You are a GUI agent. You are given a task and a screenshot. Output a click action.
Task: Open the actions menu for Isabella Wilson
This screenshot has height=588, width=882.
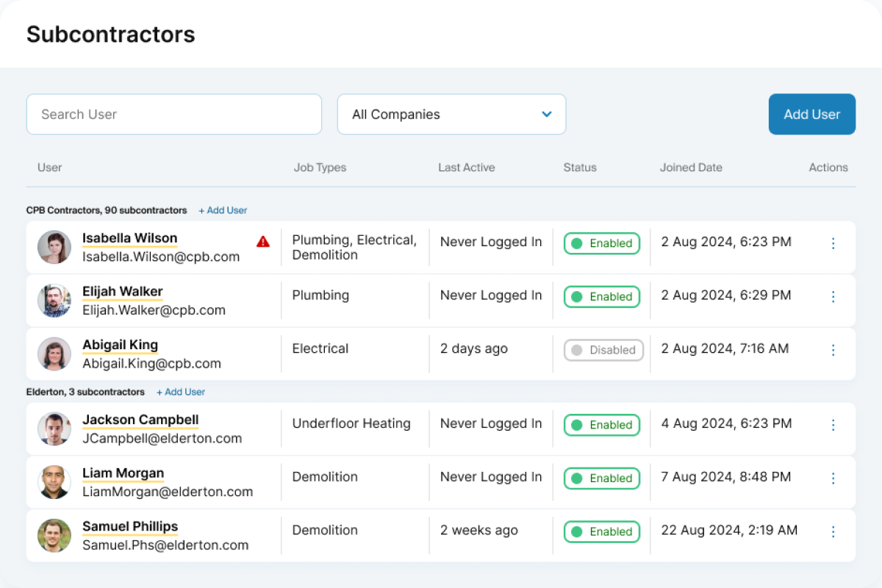tap(833, 243)
